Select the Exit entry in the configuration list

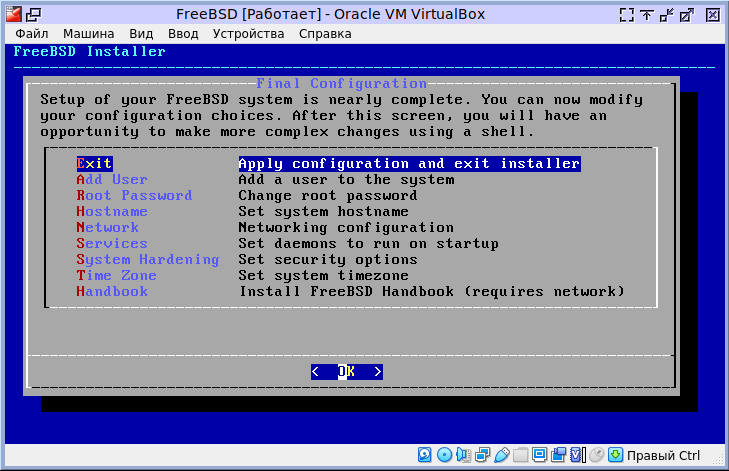[x=94, y=164]
